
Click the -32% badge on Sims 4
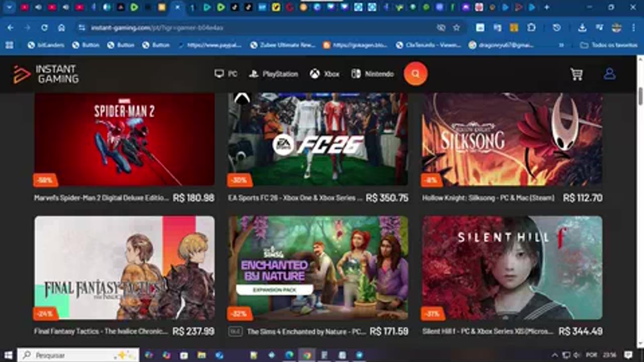click(x=239, y=314)
